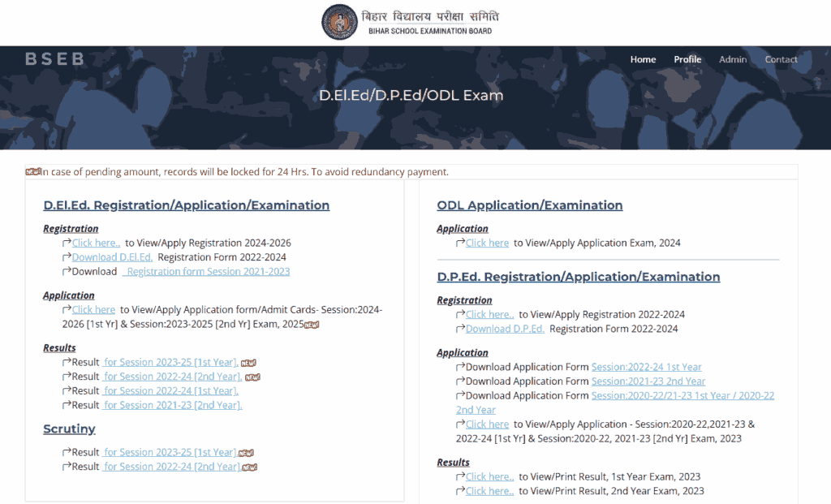Click here for ODL Application Exam, 2024

[487, 243]
